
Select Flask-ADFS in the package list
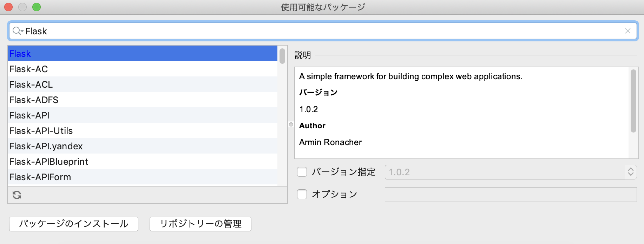click(x=143, y=100)
